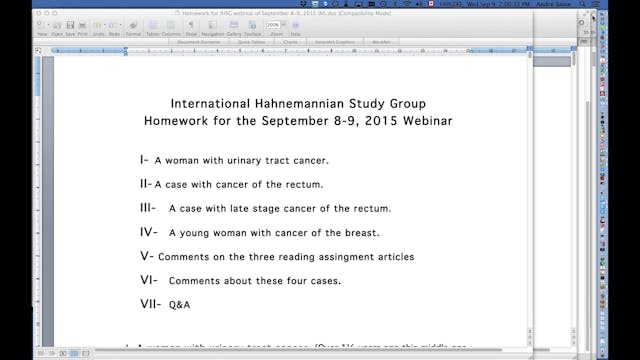Toggle the Toolbox icon
The width and height of the screenshot is (640, 360).
252,25
